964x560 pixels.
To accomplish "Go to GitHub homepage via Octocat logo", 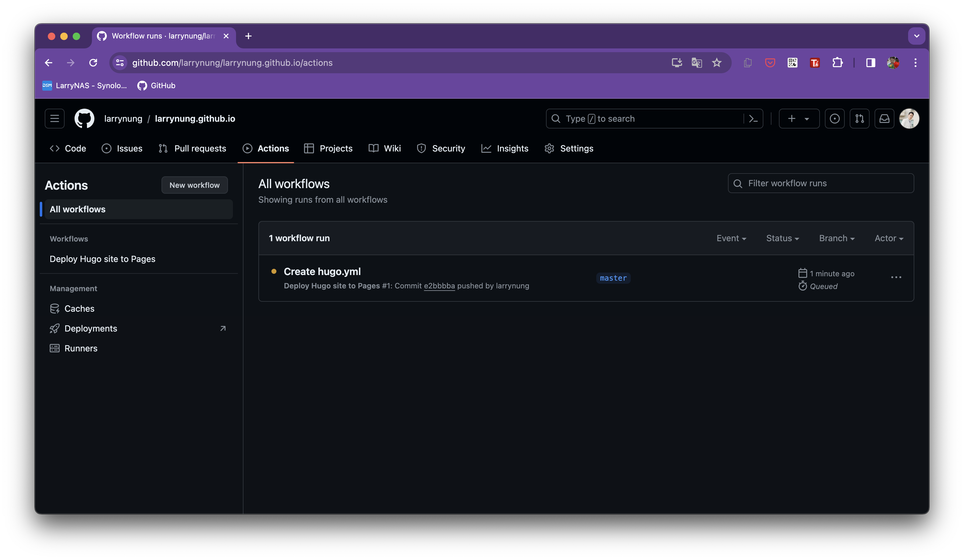I will point(84,119).
